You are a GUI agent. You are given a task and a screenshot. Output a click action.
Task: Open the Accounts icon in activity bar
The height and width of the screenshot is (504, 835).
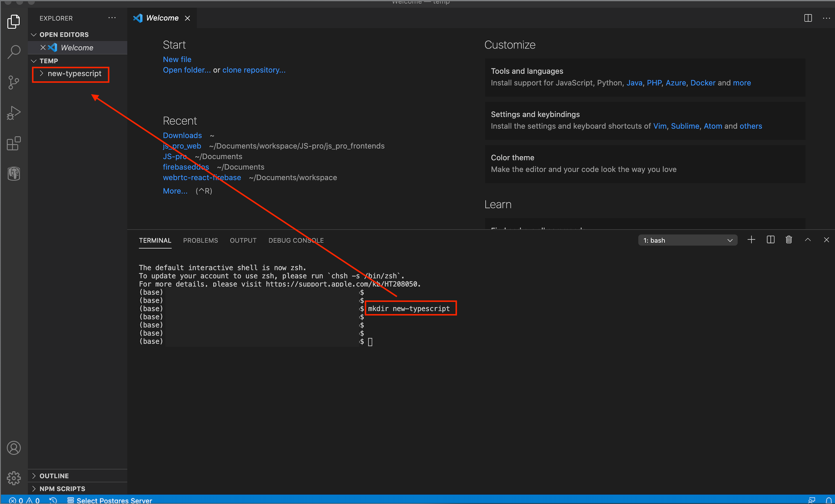[14, 448]
